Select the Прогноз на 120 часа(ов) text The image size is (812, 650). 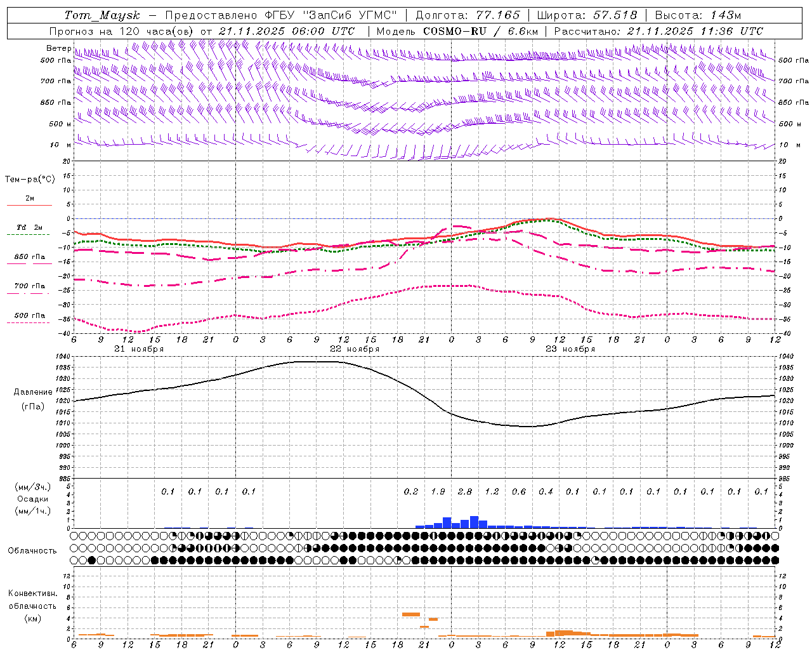122,31
